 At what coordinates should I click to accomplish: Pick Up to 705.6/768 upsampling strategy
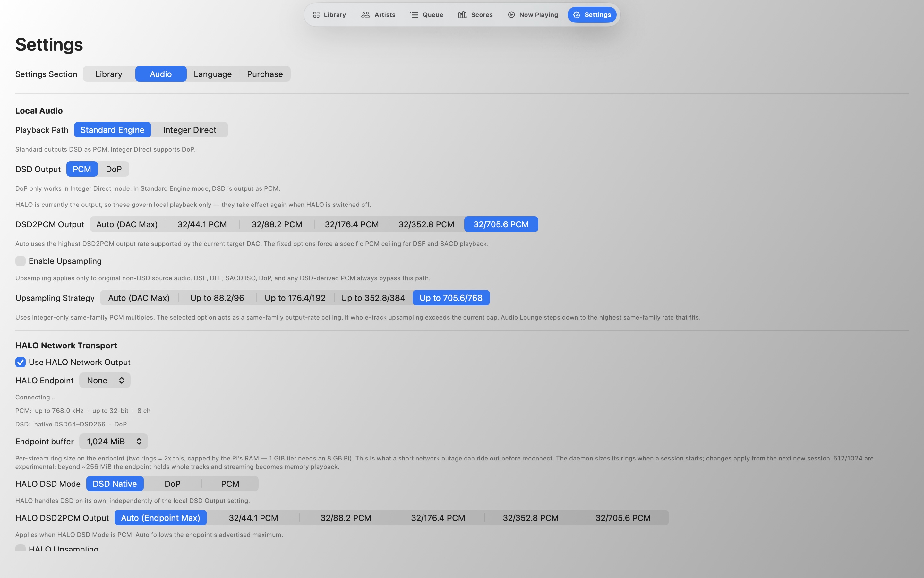point(451,298)
